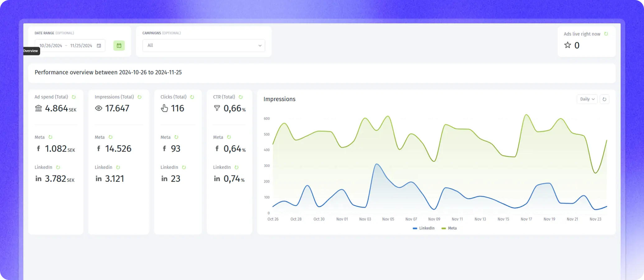Refresh the Clicks (Total) metric

point(192,97)
